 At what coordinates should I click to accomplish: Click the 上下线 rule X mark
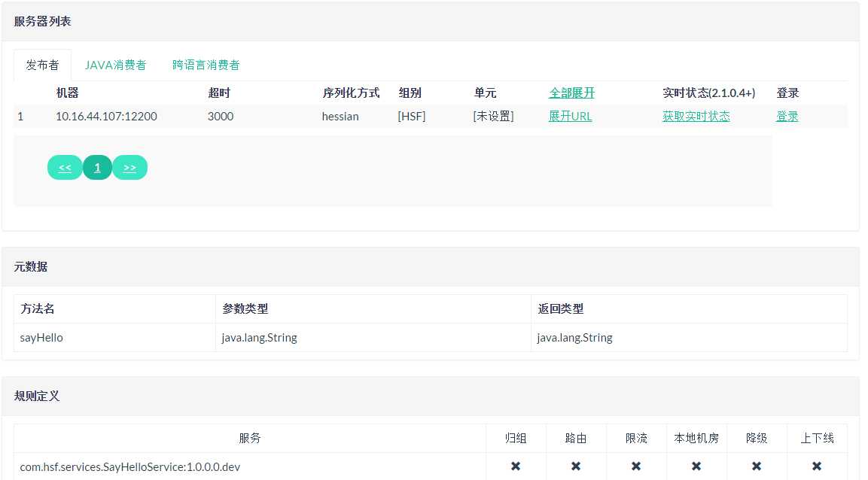click(x=816, y=466)
